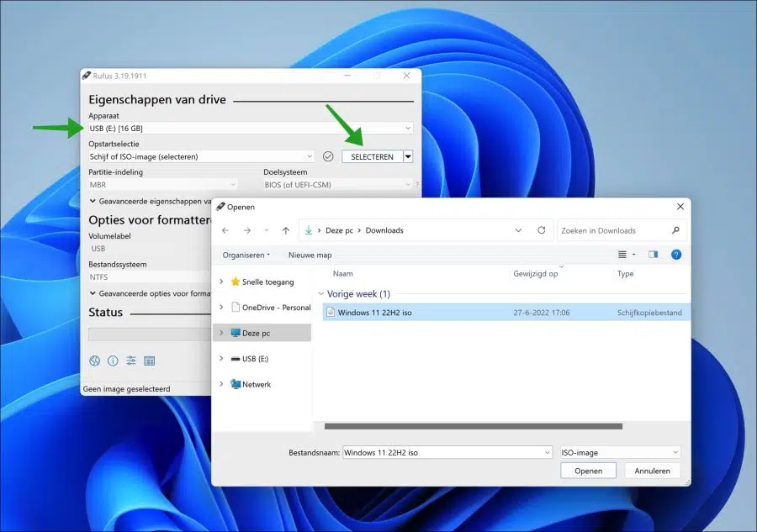Open Rufus language globe icon
The height and width of the screenshot is (532, 757).
point(94,361)
